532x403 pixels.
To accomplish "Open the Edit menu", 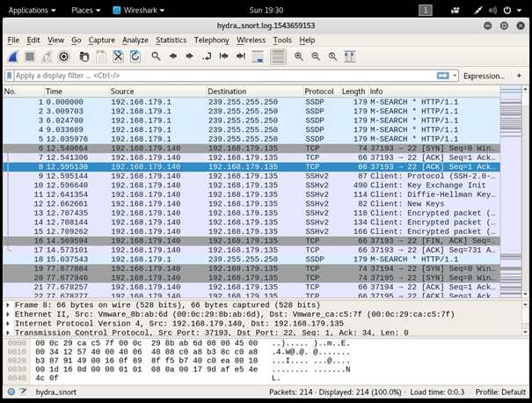I will [x=33, y=40].
